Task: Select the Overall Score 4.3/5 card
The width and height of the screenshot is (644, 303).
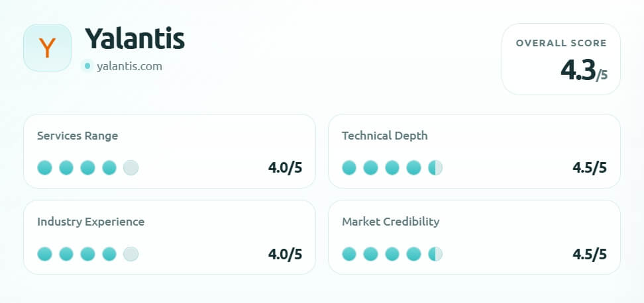Action: point(561,59)
